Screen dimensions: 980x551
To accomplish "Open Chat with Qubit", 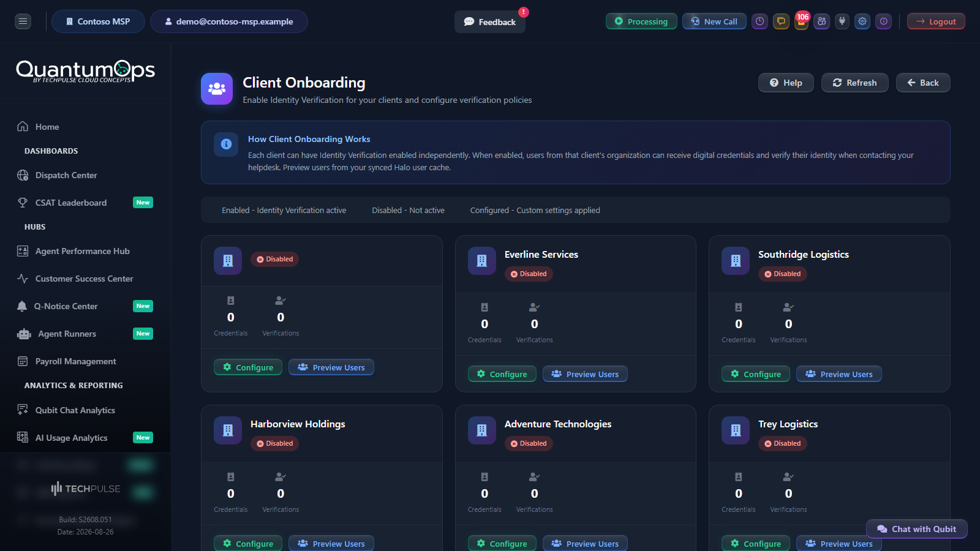I will coord(917,529).
